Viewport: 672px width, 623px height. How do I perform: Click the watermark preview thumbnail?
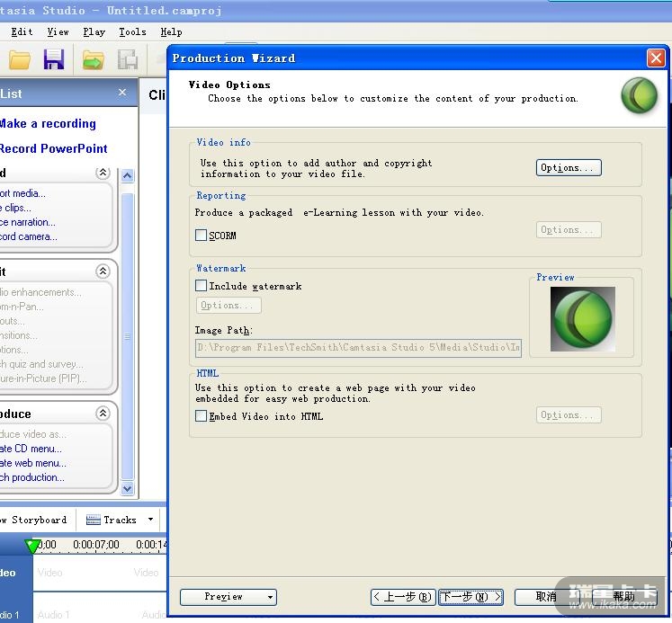(582, 319)
